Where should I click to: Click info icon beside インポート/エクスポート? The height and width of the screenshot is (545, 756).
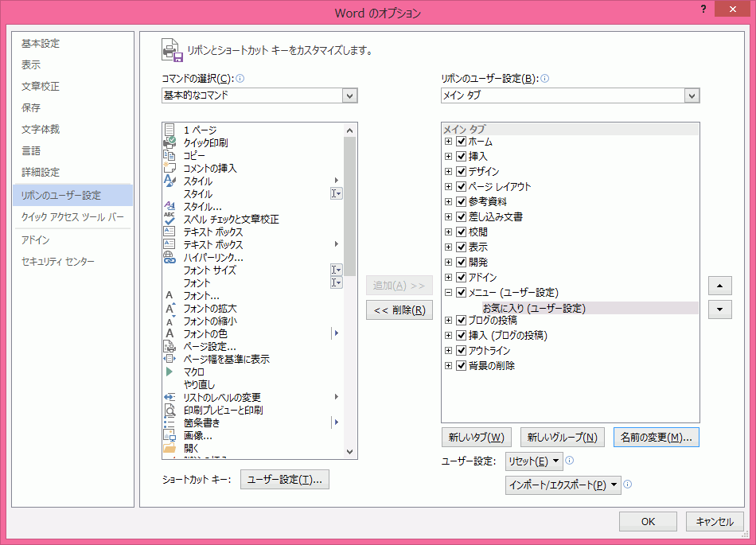point(627,485)
